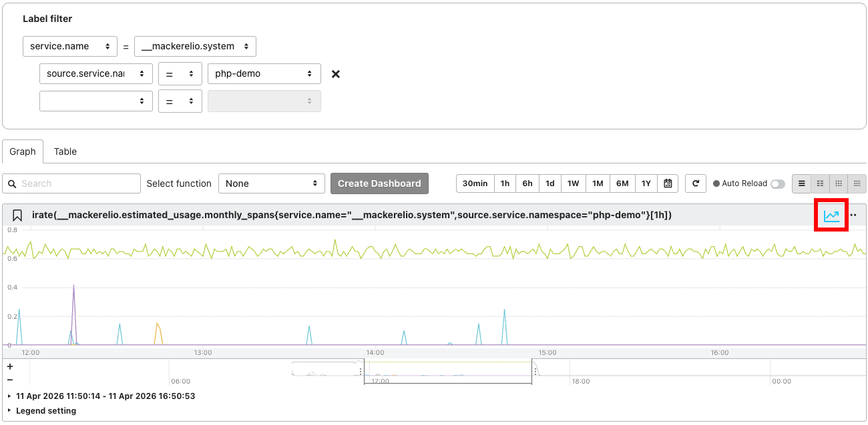
Task: Click the 14:00 x-axis label
Action: tap(375, 352)
